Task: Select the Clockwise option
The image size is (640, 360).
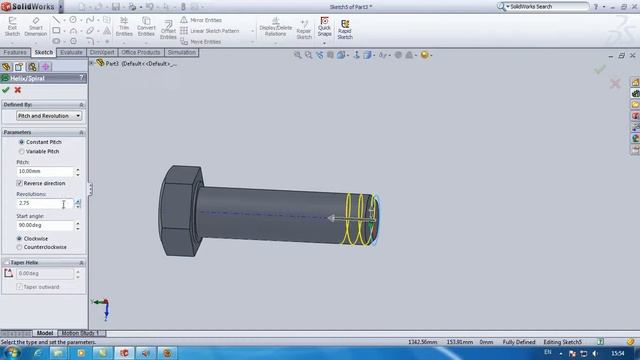Action: coord(32,238)
